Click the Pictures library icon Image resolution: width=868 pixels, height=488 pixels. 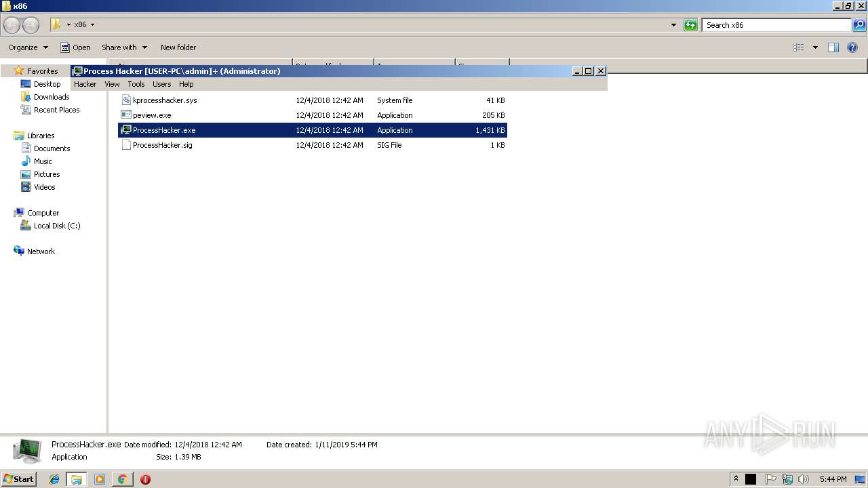[26, 174]
